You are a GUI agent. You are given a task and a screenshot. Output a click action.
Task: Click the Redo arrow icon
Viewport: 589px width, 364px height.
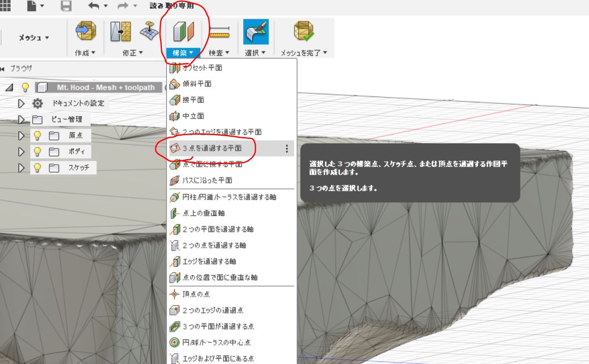pos(123,6)
